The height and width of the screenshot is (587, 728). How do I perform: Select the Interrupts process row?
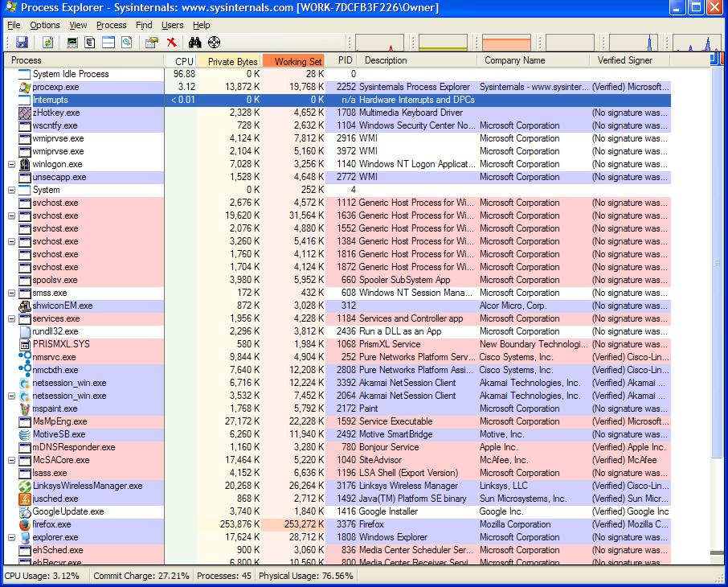click(337, 100)
